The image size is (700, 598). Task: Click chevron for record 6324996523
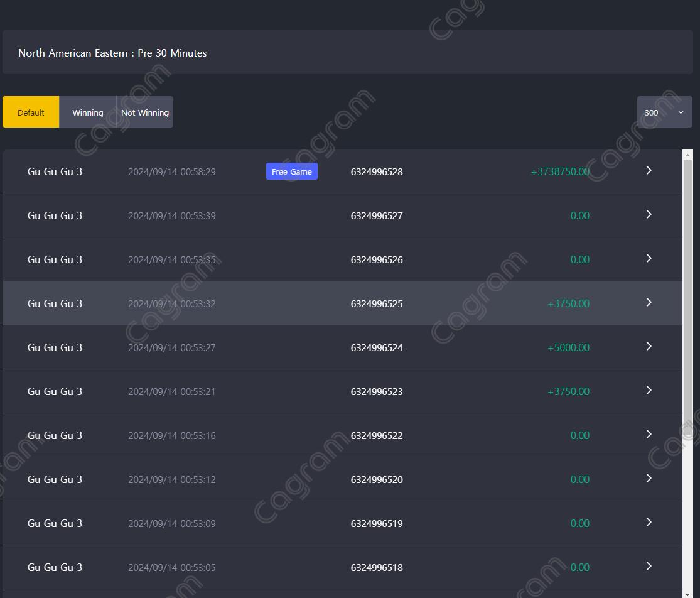649,391
